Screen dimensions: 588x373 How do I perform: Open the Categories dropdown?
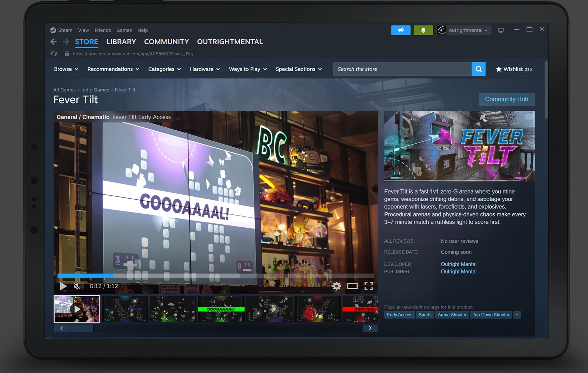[165, 69]
